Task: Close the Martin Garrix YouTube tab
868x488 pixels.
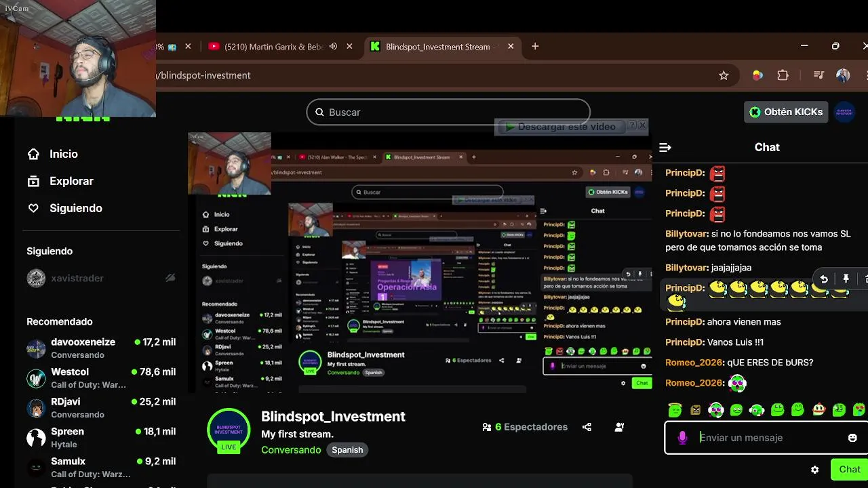Action: click(x=349, y=47)
